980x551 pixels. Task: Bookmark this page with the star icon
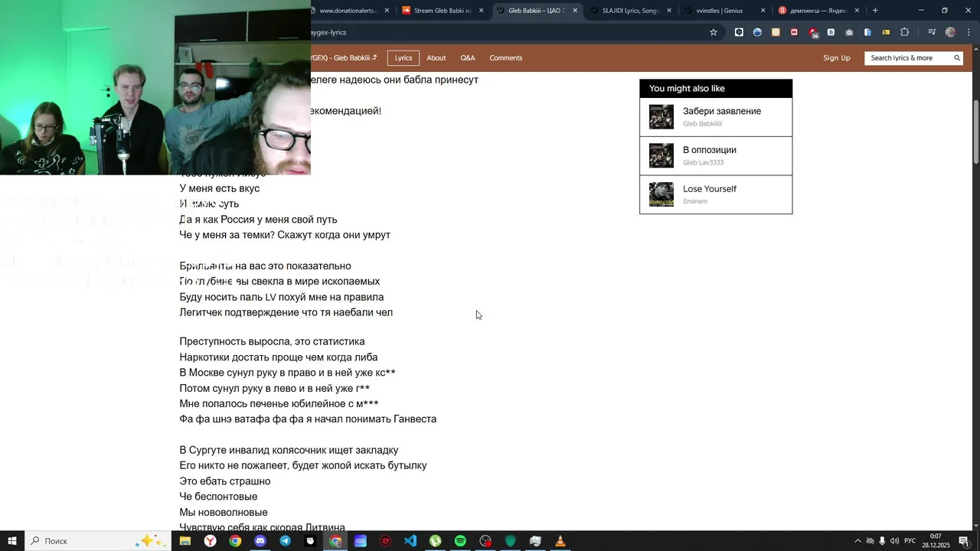[714, 32]
